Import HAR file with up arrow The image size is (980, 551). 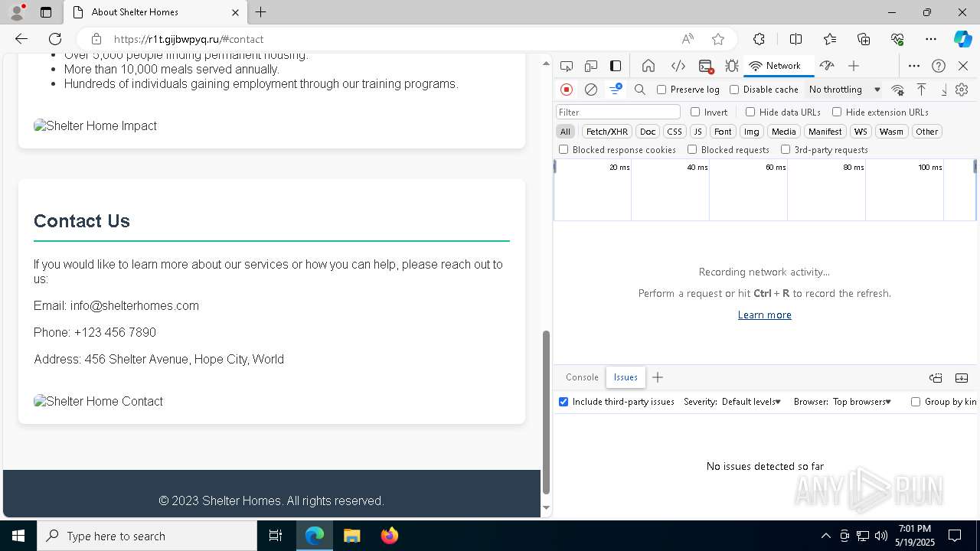[922, 90]
